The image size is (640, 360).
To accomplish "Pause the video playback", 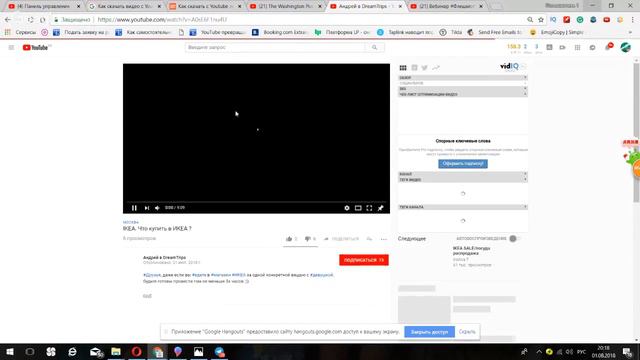I will 134,208.
